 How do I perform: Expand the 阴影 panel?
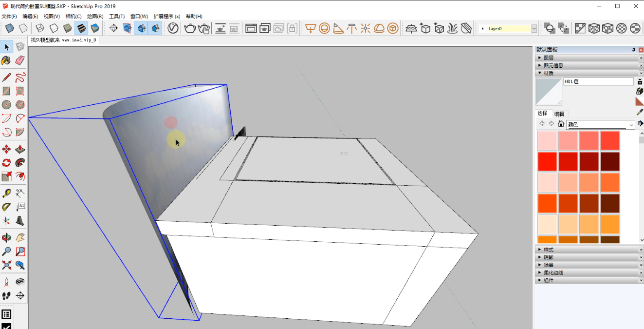539,257
